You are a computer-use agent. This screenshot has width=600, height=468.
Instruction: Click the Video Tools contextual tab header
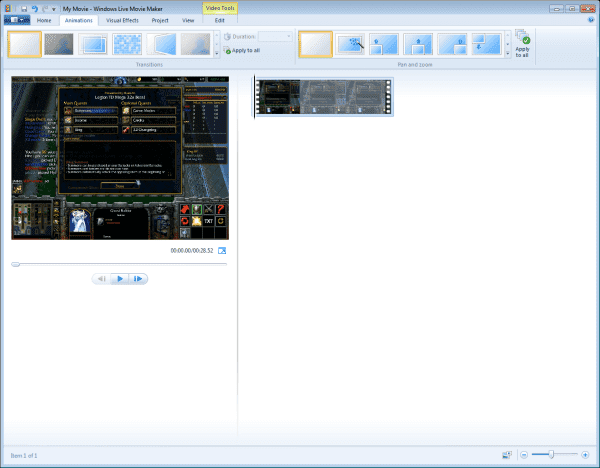[x=220, y=8]
